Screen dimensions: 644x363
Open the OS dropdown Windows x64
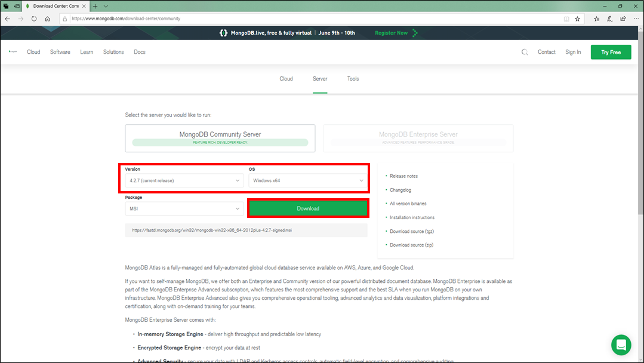click(x=308, y=181)
